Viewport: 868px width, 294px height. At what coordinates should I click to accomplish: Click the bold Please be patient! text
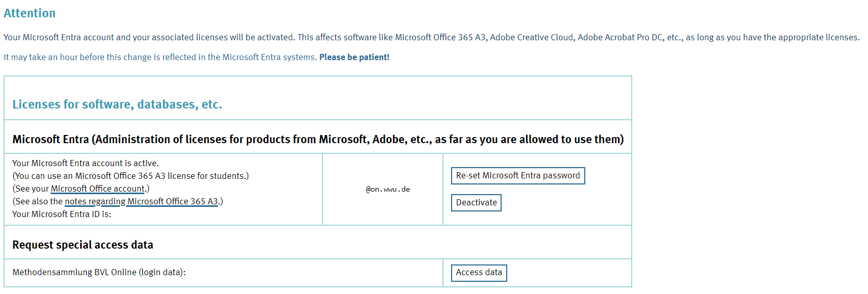point(354,58)
